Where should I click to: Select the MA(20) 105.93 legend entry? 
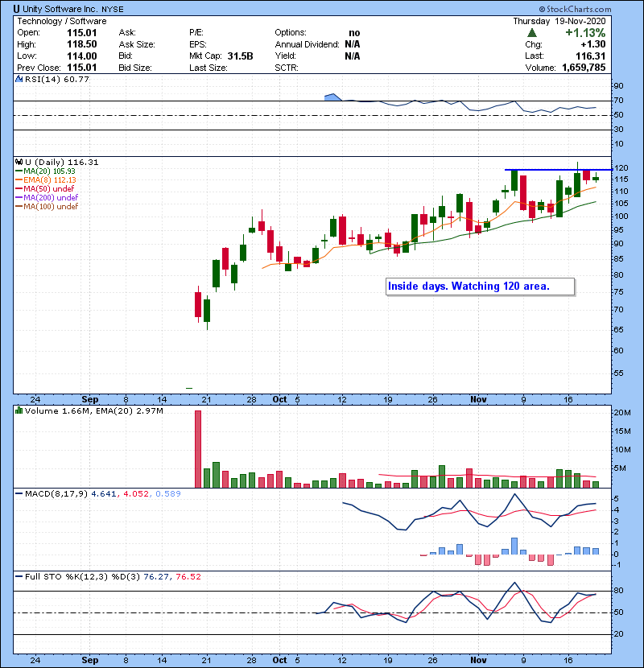(45, 171)
